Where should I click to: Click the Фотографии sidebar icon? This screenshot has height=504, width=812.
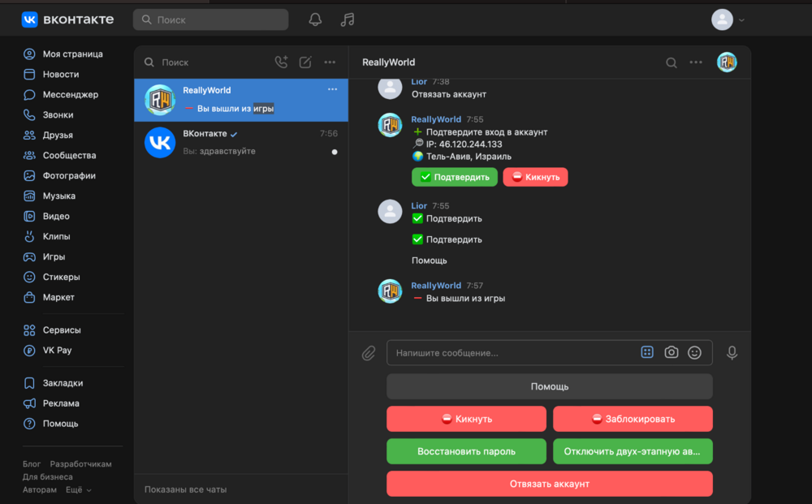pos(29,175)
